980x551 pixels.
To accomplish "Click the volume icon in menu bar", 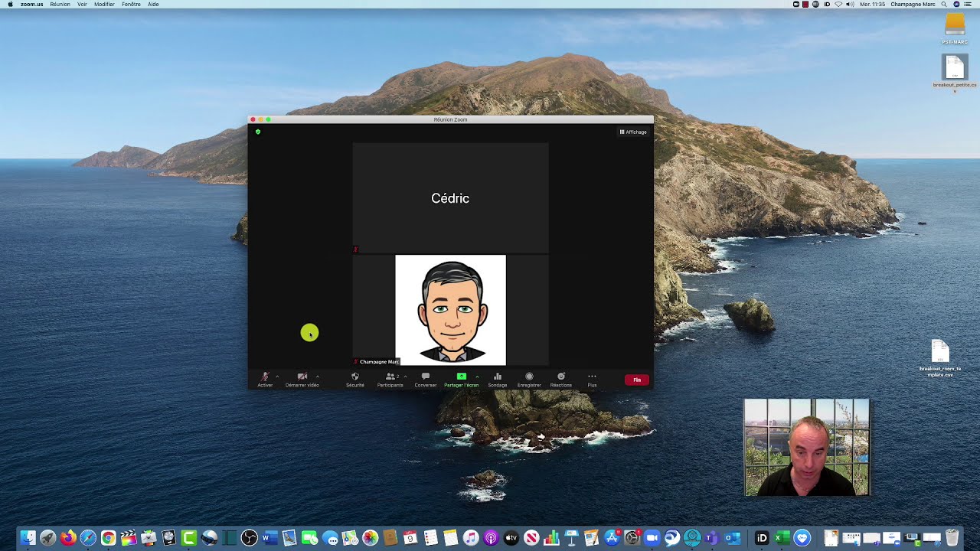I will (851, 4).
